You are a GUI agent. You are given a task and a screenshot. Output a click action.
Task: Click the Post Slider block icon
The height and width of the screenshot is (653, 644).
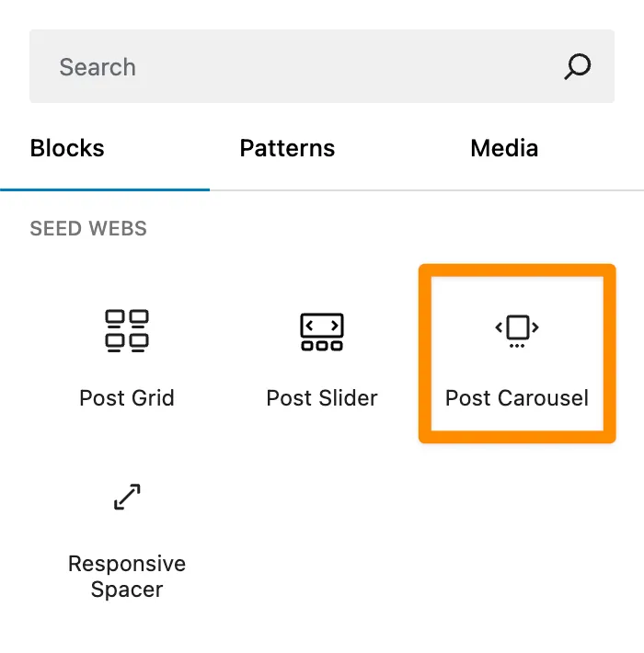322,331
